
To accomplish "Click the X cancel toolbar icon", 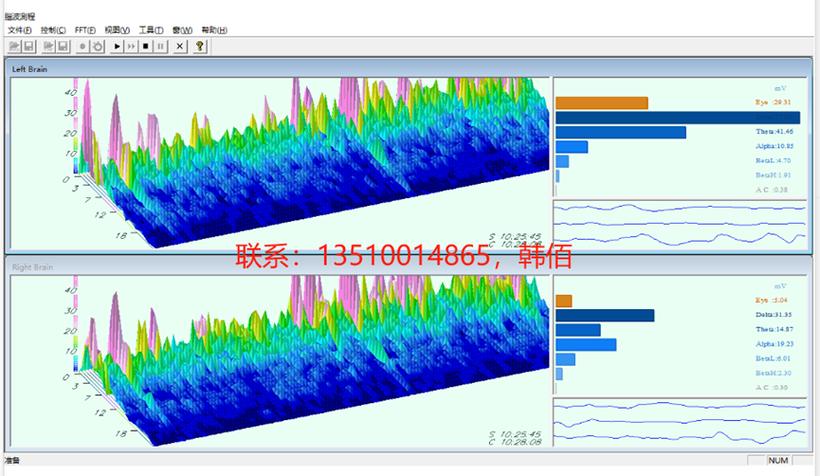I will pyautogui.click(x=180, y=47).
